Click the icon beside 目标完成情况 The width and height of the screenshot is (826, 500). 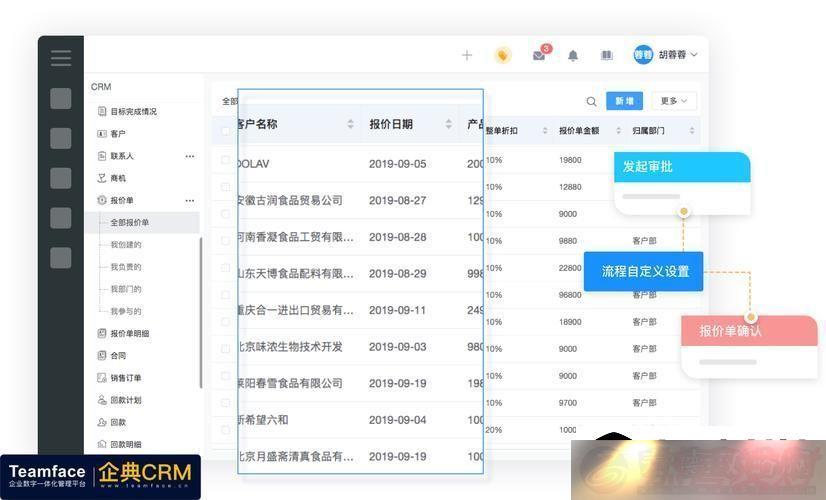(102, 111)
